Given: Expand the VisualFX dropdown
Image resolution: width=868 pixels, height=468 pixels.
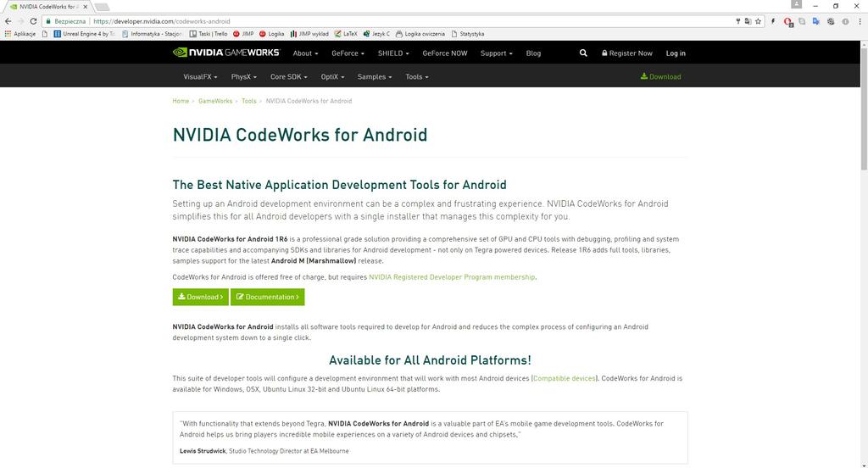Looking at the screenshot, I should click(x=200, y=77).
